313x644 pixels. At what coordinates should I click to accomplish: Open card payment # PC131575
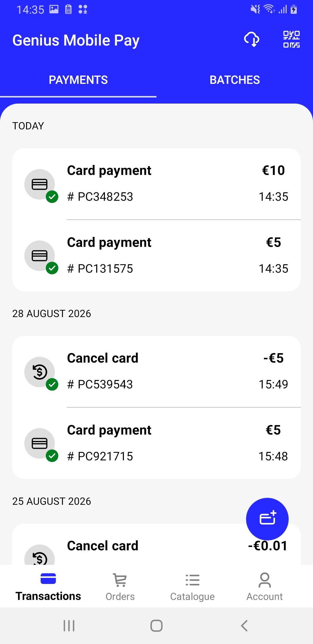pyautogui.click(x=156, y=256)
